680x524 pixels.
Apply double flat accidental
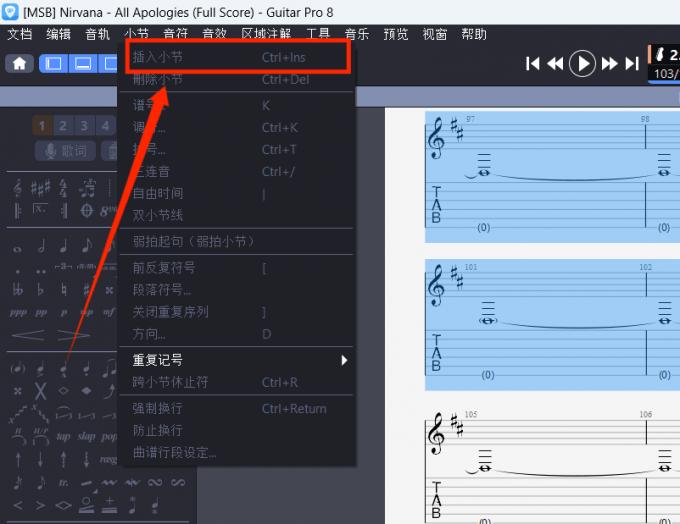(17, 289)
